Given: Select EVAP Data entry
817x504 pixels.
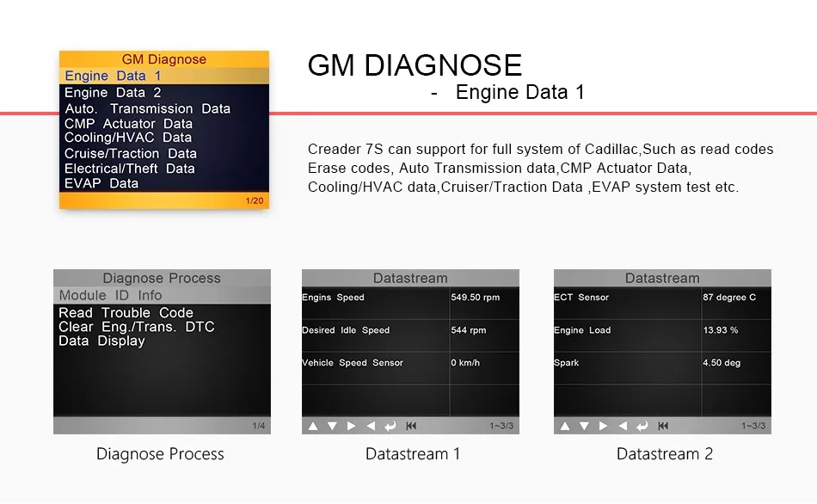Looking at the screenshot, I should 101,183.
